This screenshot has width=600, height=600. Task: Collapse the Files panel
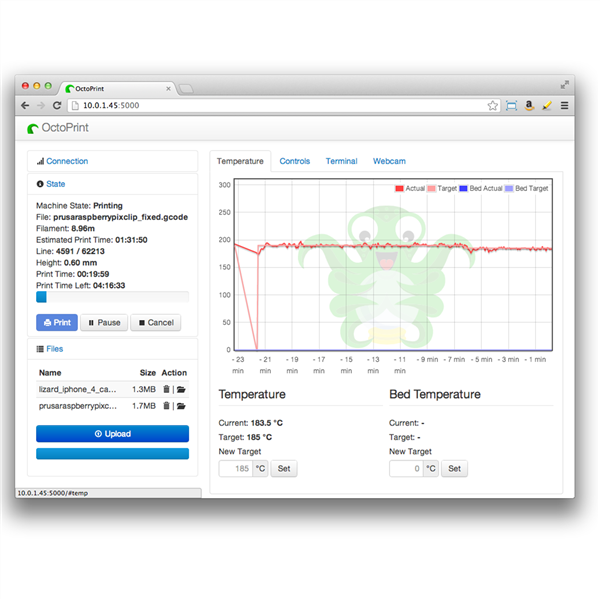(x=54, y=349)
